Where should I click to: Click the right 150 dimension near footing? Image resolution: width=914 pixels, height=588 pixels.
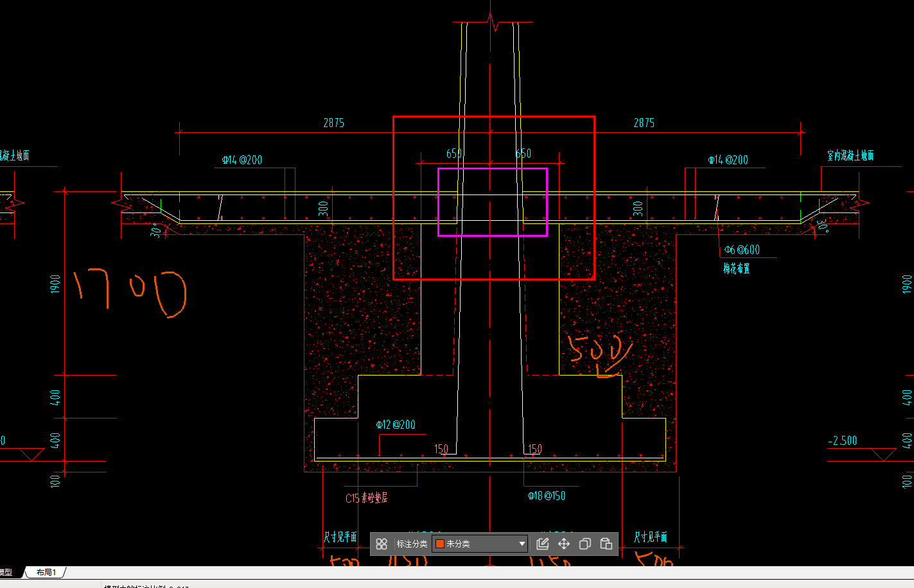tap(535, 449)
